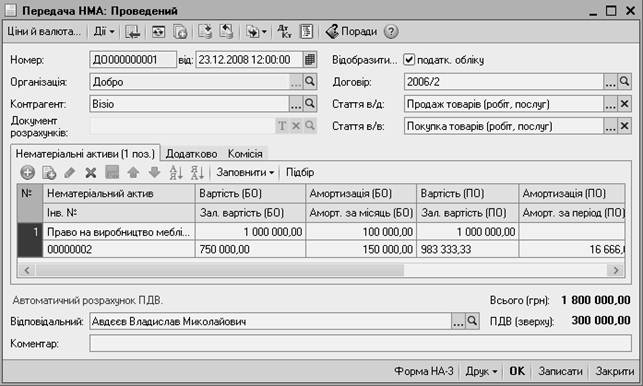Screen dimensions: 643x386
Task: Copy the selected table row
Action: pyautogui.click(x=49, y=173)
